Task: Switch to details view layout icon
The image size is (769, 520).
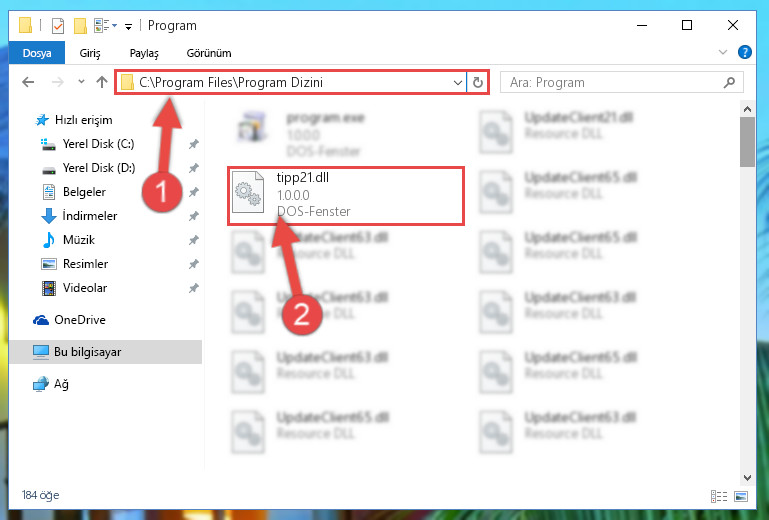Action: (x=718, y=496)
